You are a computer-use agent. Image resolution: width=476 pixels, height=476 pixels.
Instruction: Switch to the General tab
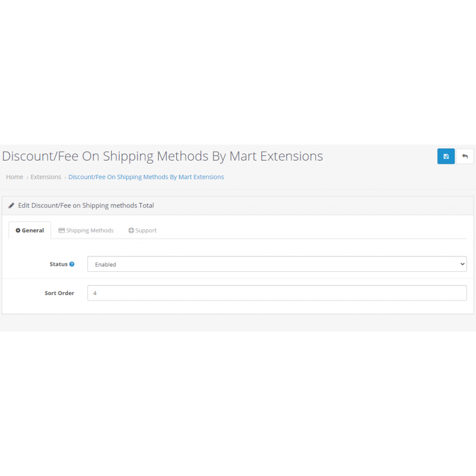tap(30, 230)
